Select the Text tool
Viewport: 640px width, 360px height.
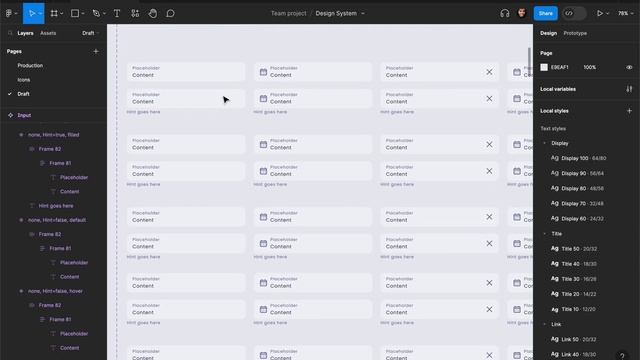[x=117, y=13]
